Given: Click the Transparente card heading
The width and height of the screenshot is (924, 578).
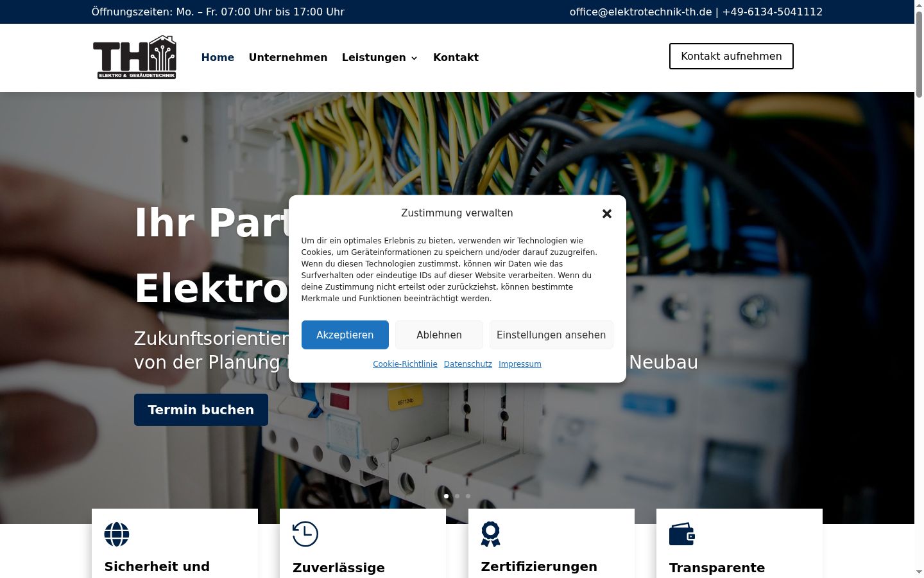Looking at the screenshot, I should 717,568.
